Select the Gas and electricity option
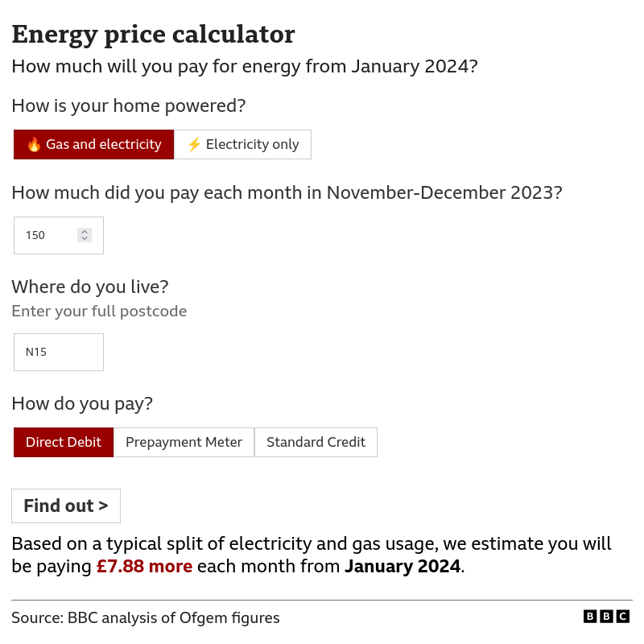Viewport: 644px width, 644px height. 93,144
